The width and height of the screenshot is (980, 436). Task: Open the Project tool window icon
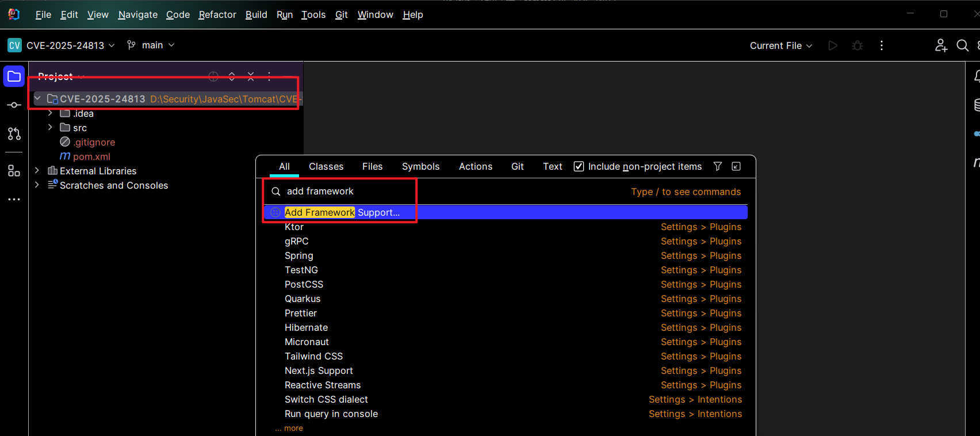pyautogui.click(x=14, y=77)
